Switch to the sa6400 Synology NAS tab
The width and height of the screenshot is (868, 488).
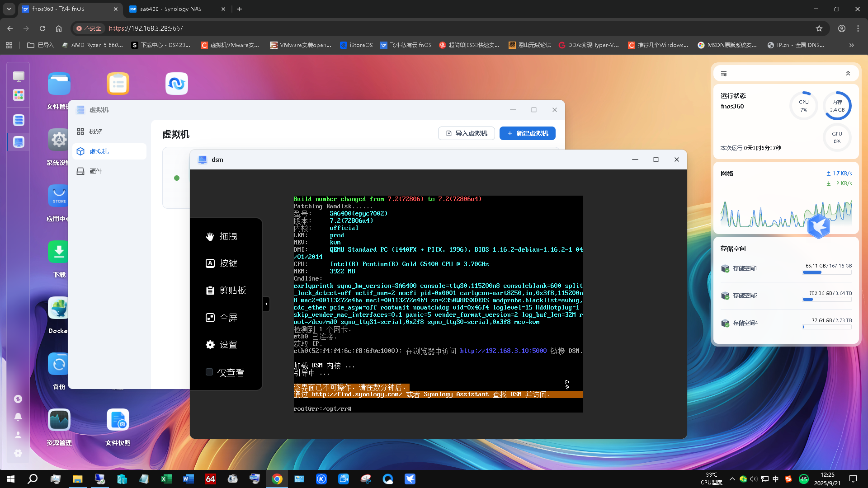(x=171, y=9)
